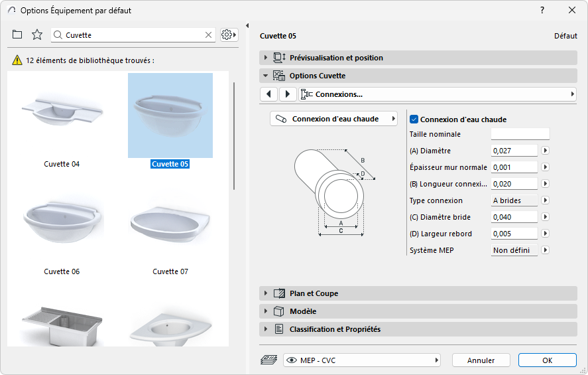Open the Connexions page dropdown

coord(438,94)
